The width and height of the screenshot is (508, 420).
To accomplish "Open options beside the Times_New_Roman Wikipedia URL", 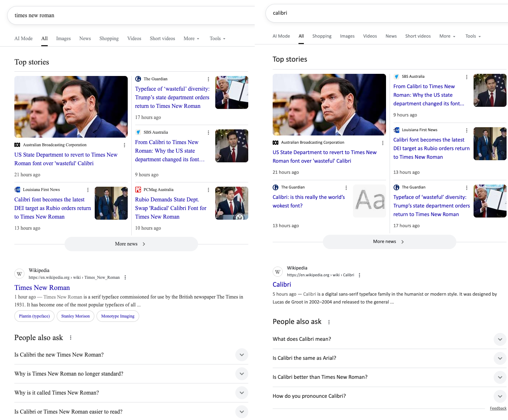I will point(125,277).
